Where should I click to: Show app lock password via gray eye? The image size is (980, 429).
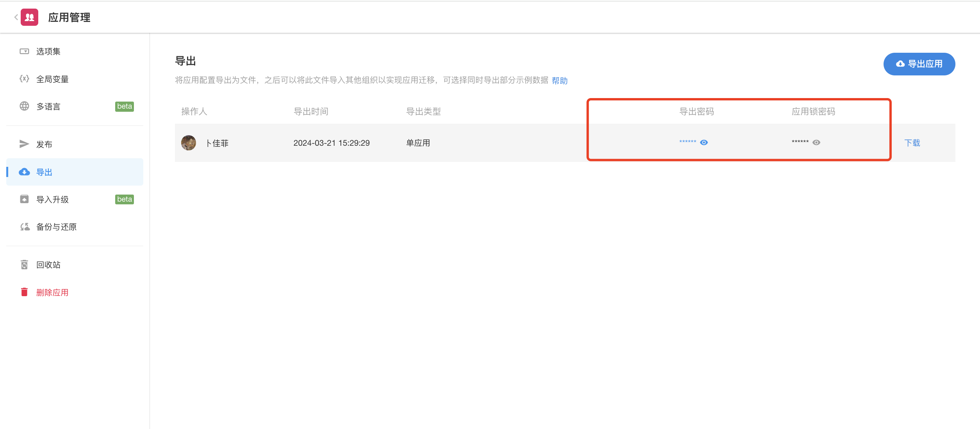(816, 143)
